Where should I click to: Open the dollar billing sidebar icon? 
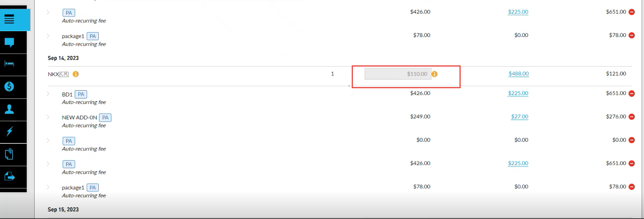9,87
